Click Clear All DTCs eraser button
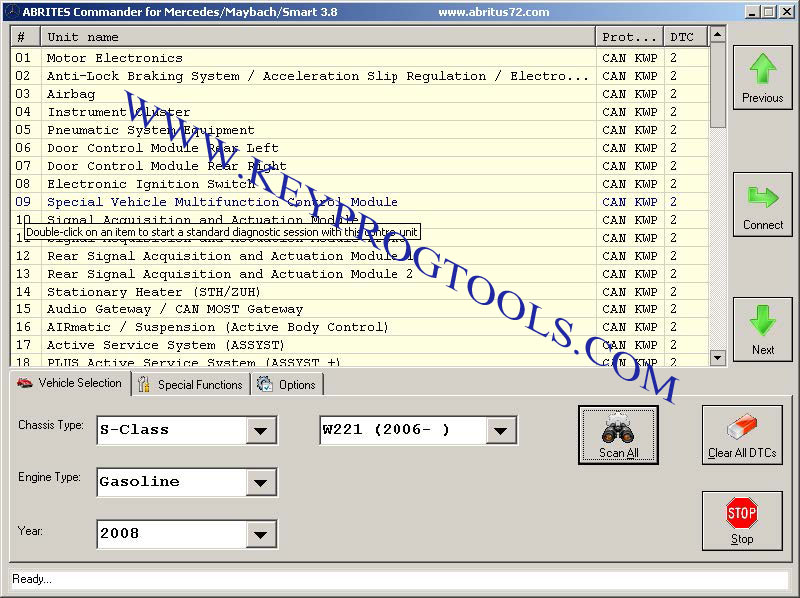The width and height of the screenshot is (800, 598). click(x=741, y=435)
